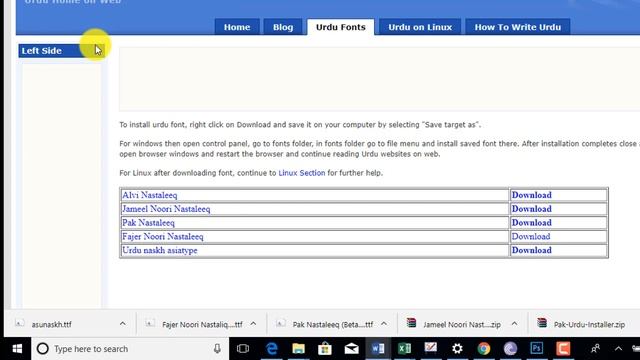The height and width of the screenshot is (360, 640).
Task: Click the Linux Section link
Action: click(302, 173)
